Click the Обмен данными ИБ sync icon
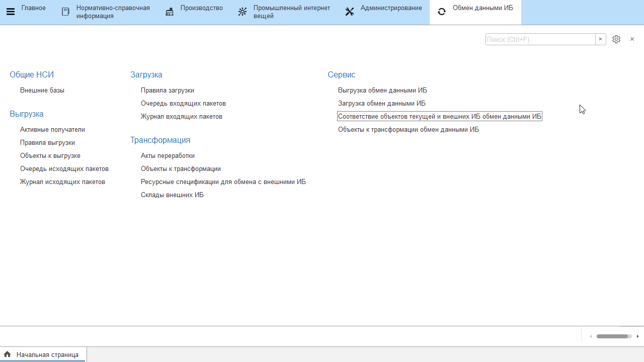 [x=442, y=12]
